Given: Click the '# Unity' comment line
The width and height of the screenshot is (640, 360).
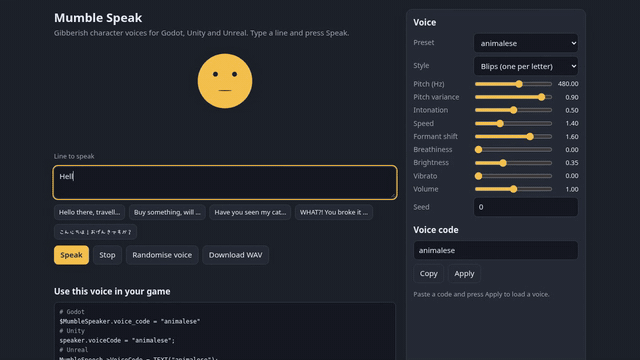Looking at the screenshot, I should (72, 331).
